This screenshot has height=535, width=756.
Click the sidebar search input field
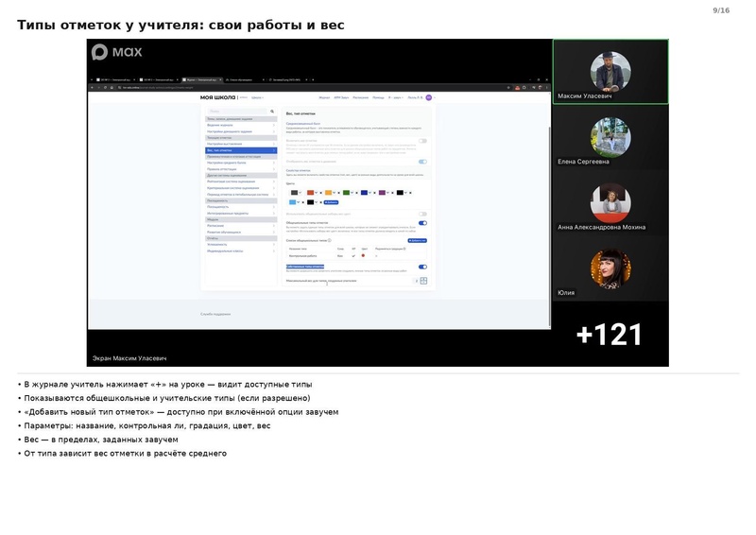coord(237,112)
